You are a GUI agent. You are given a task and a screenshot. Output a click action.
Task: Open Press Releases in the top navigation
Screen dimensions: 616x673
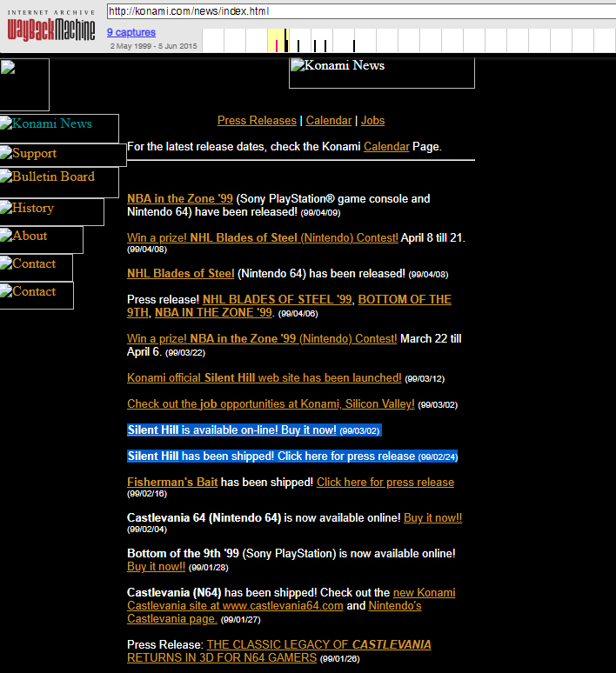coord(257,121)
